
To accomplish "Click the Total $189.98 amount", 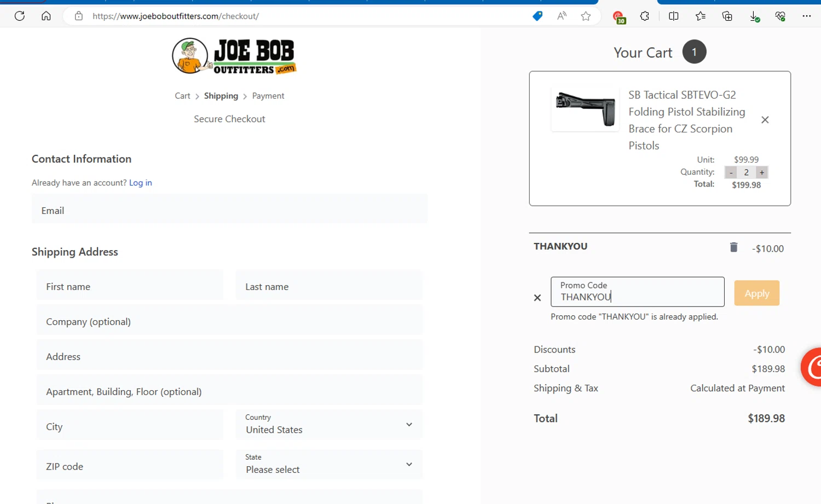I will pos(766,419).
